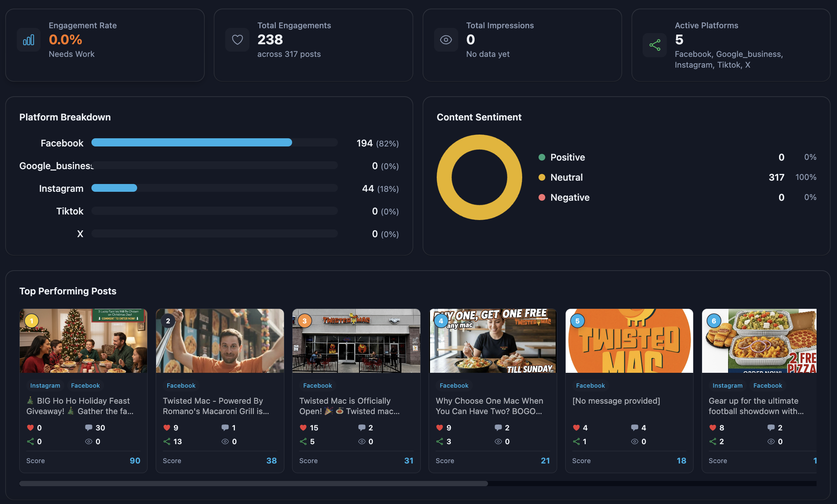Click comments icon on Holiday Feast Giveaway post

click(x=88, y=428)
